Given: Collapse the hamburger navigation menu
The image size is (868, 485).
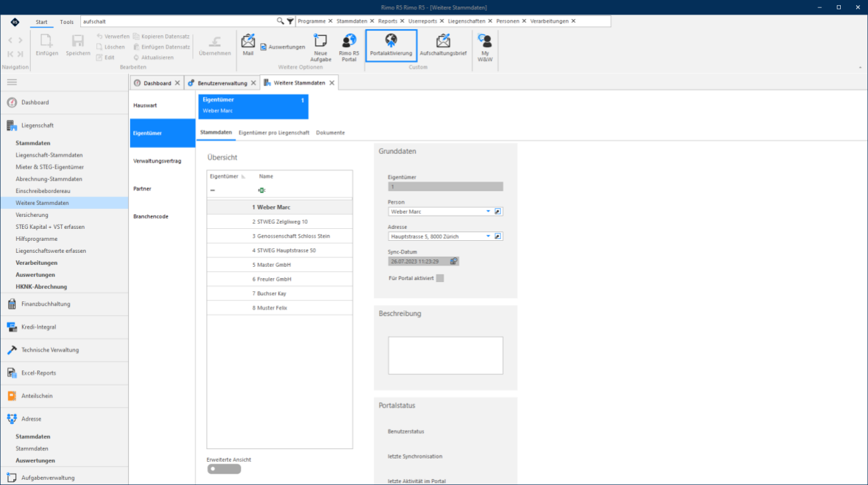Looking at the screenshot, I should click(12, 82).
